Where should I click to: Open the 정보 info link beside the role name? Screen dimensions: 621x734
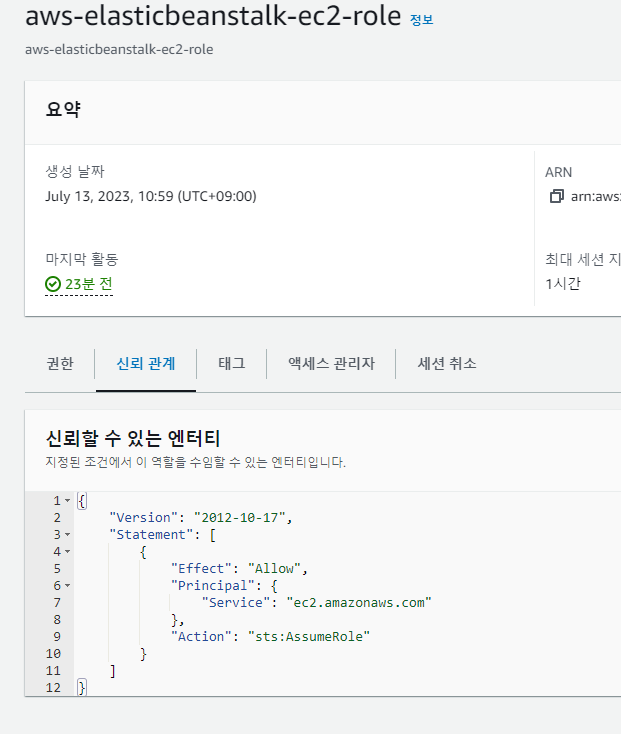(x=422, y=20)
